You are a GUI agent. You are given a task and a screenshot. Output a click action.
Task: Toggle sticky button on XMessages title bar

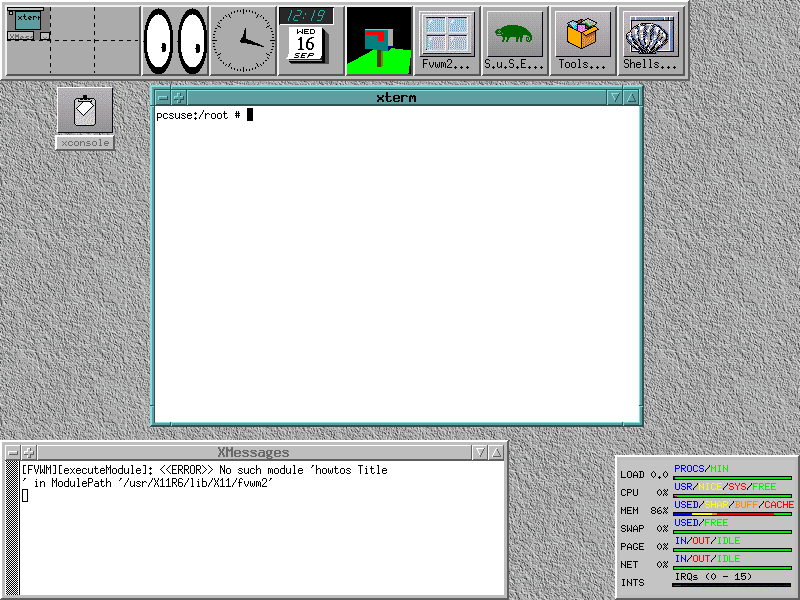click(x=29, y=453)
